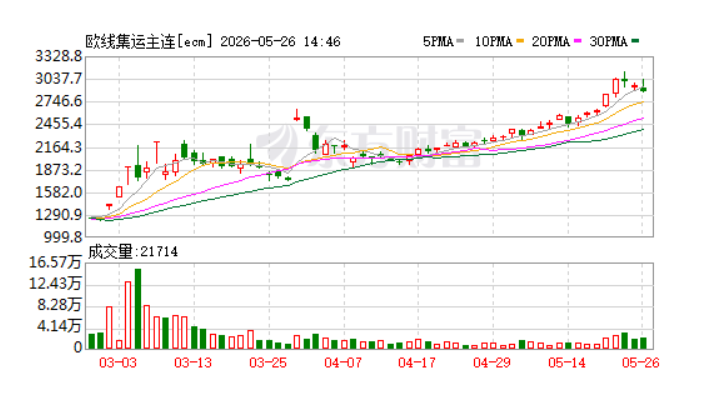Screen dimensions: 705x395
Task: Click the price axis value 1290.9
Action: (x=59, y=215)
